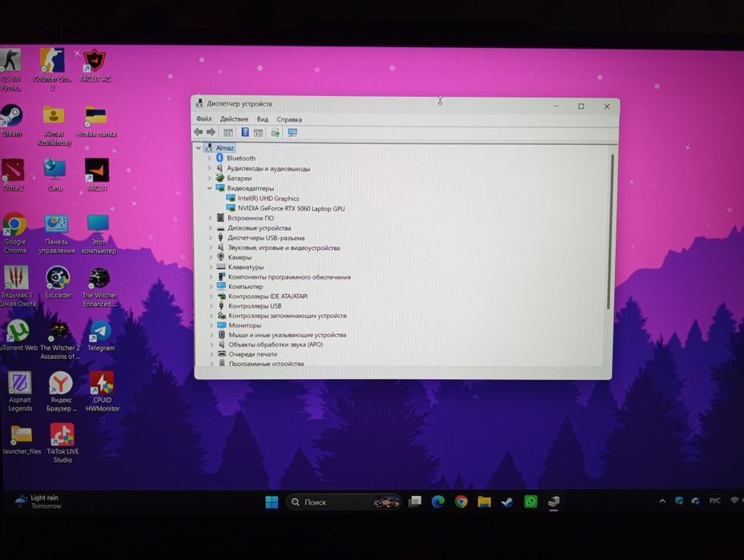This screenshot has width=744, height=560.
Task: Click the Counter-Strike 2 desktop icon
Action: (52, 69)
